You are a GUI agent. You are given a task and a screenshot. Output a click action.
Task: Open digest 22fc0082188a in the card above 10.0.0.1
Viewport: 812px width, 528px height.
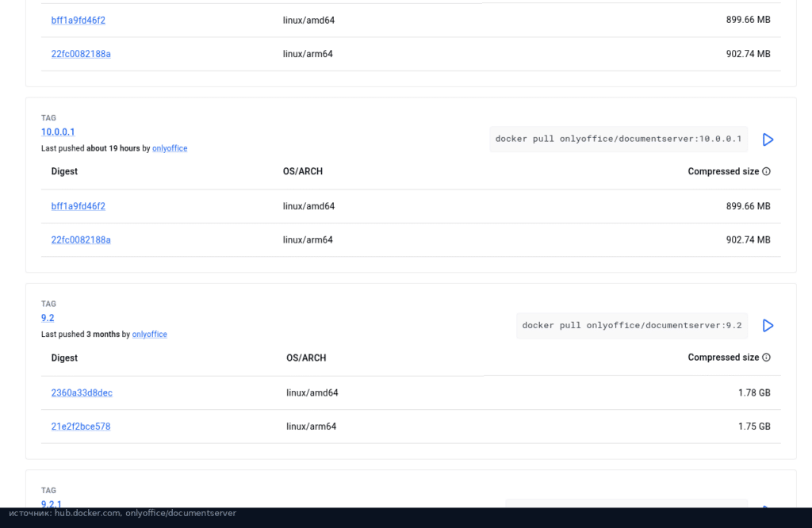[81, 54]
